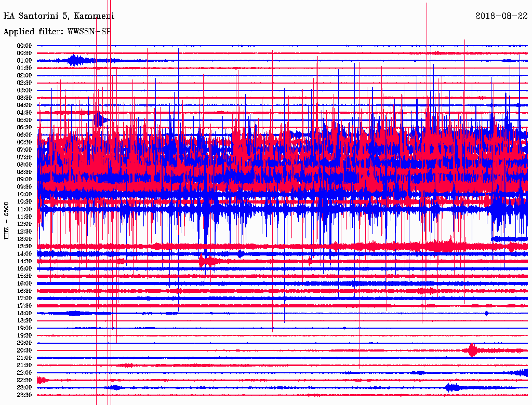Screen dimensions: 532x405
Task: Click the red event burst at start of 22:30 trace
Action: point(42,380)
